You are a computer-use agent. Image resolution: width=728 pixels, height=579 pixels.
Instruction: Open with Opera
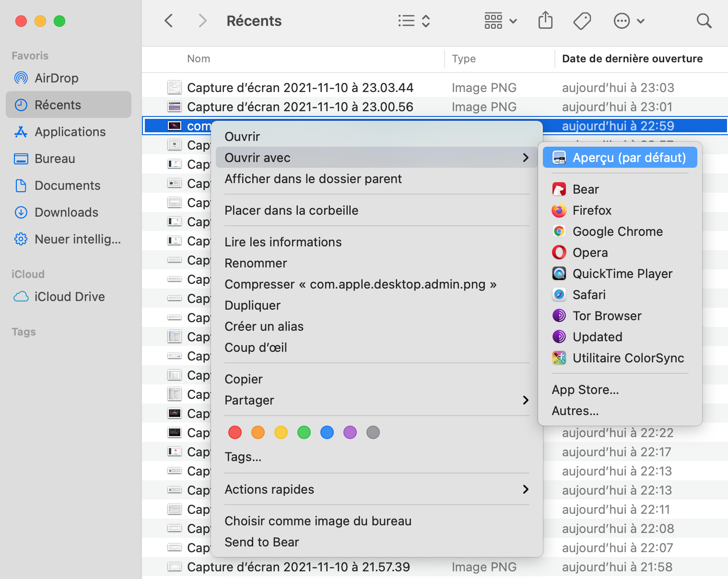[x=620, y=253]
